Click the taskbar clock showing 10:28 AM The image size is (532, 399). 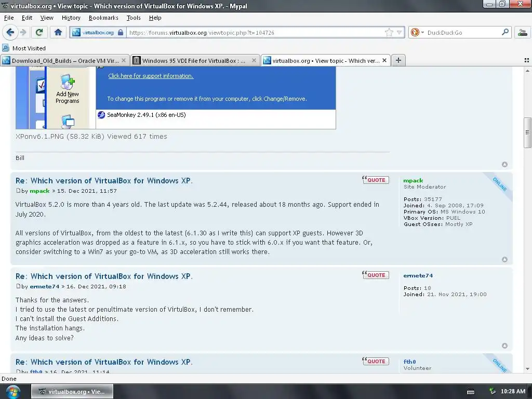[x=513, y=391]
